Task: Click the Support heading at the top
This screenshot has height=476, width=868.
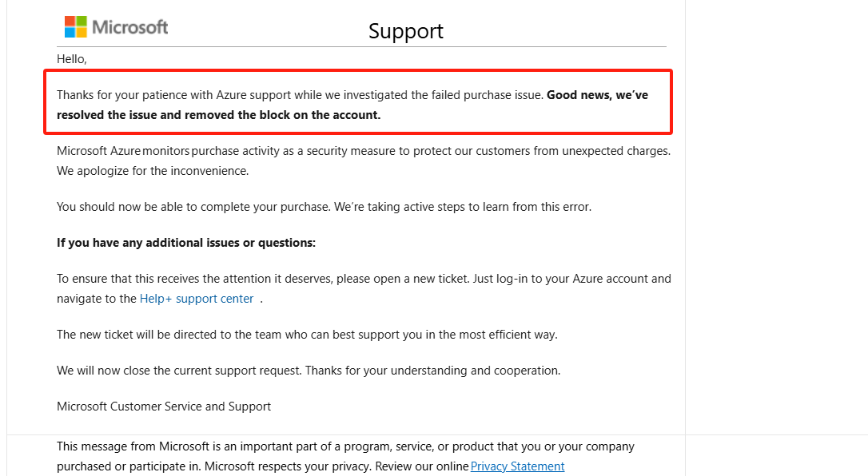Action: [x=406, y=31]
